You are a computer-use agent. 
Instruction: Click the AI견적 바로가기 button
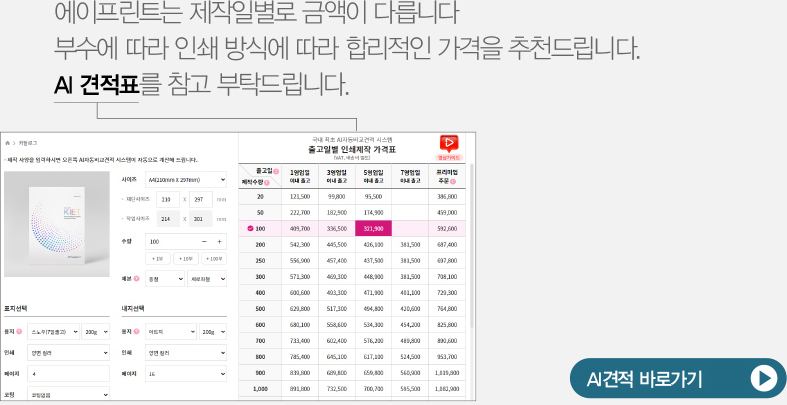678,378
